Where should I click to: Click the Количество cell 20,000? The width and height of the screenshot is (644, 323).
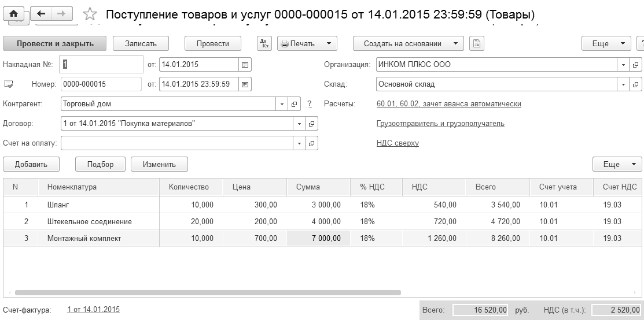[x=191, y=221]
